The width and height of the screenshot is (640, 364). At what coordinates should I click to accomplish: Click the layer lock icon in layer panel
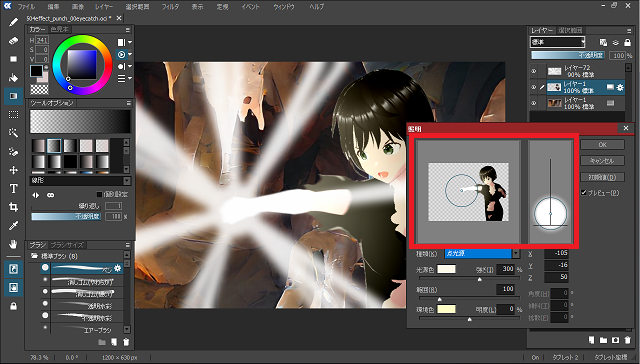[627, 42]
